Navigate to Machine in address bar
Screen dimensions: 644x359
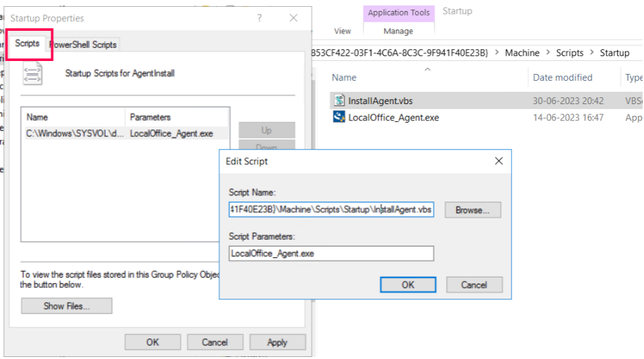522,53
